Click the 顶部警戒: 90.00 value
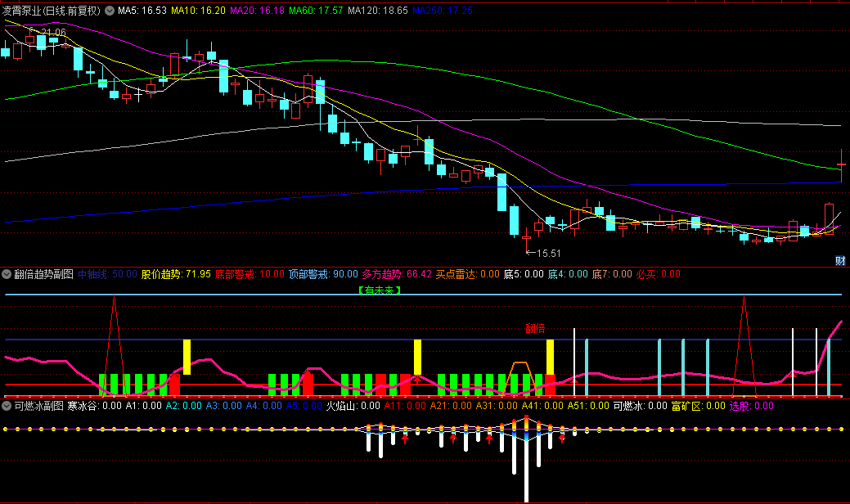850x504 pixels. click(323, 274)
